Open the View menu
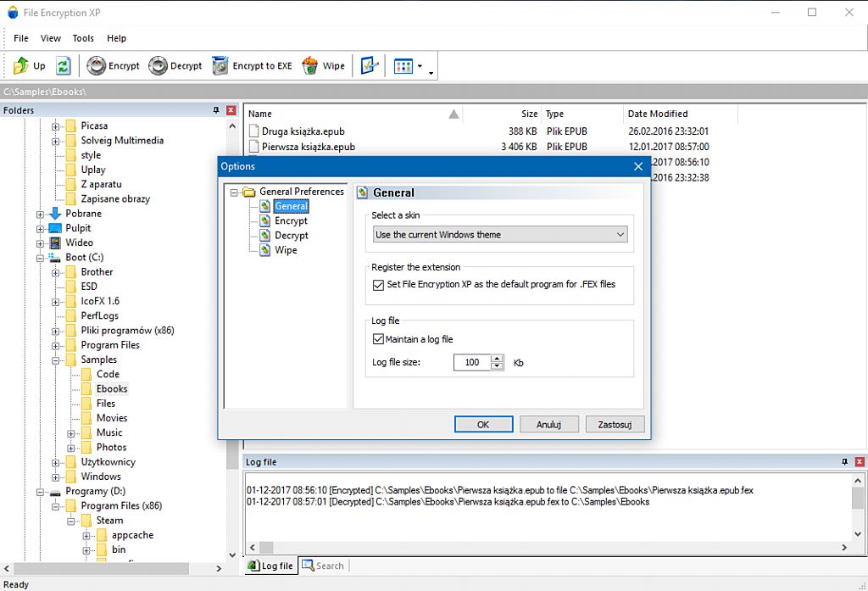The height and width of the screenshot is (591, 868). point(50,38)
